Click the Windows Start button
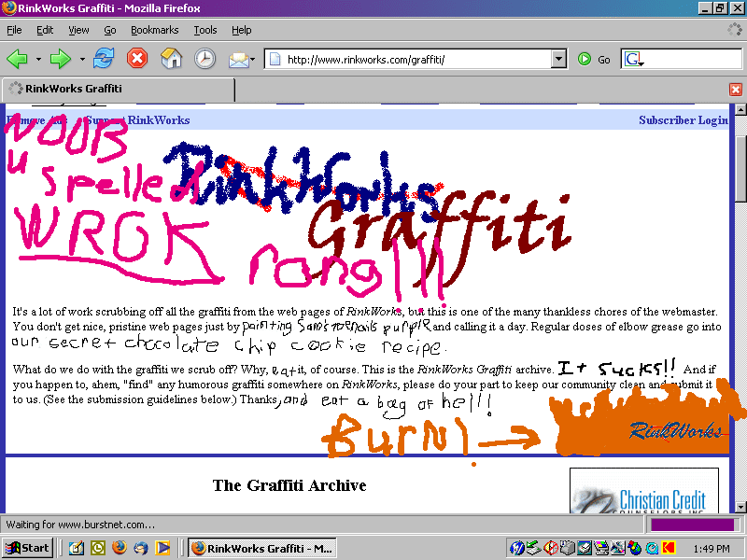The width and height of the screenshot is (747, 560). (28, 548)
